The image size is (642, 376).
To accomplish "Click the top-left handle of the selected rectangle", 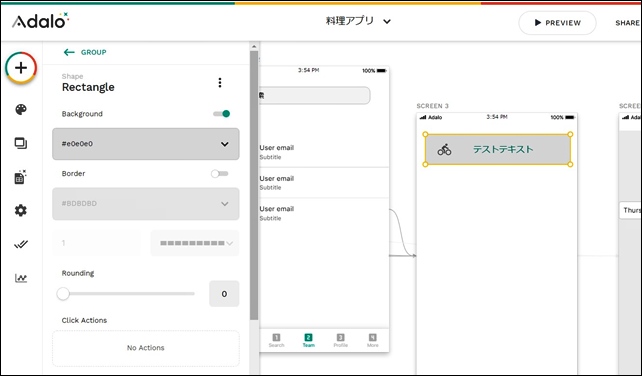I will [425, 134].
